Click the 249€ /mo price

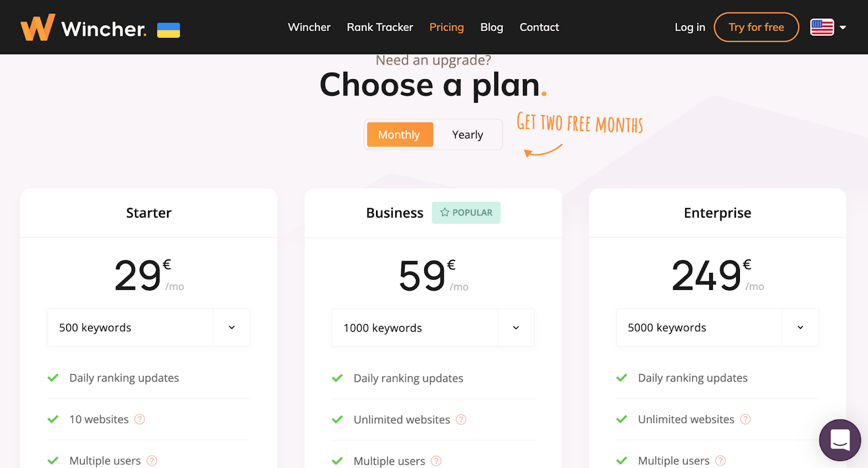coord(718,275)
